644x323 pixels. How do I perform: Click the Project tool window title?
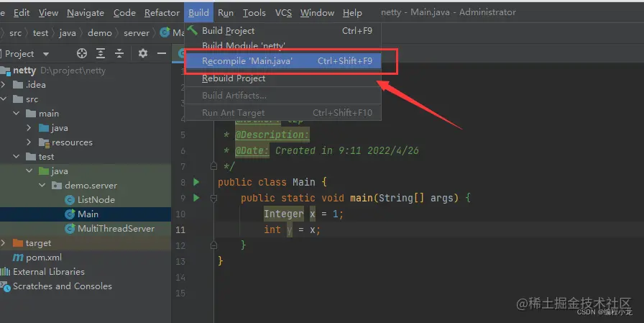(19, 54)
